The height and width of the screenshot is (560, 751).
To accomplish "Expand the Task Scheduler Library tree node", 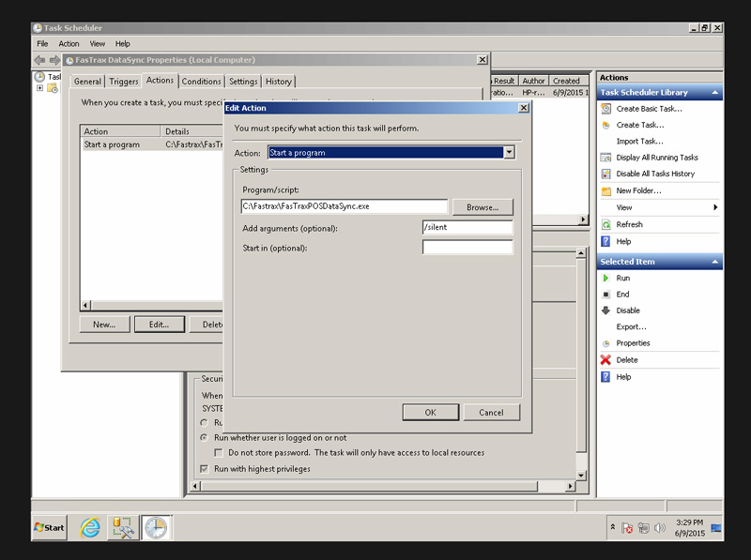I will tap(39, 88).
